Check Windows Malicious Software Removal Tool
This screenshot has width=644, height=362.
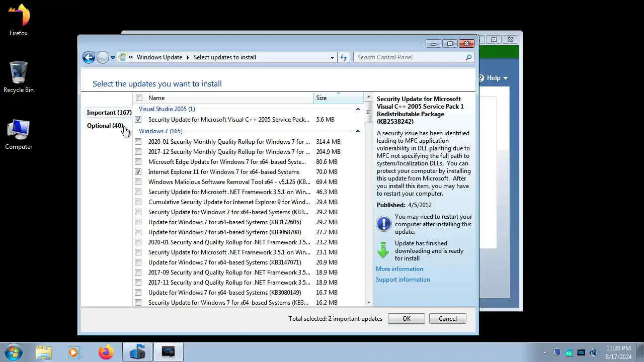tap(138, 182)
